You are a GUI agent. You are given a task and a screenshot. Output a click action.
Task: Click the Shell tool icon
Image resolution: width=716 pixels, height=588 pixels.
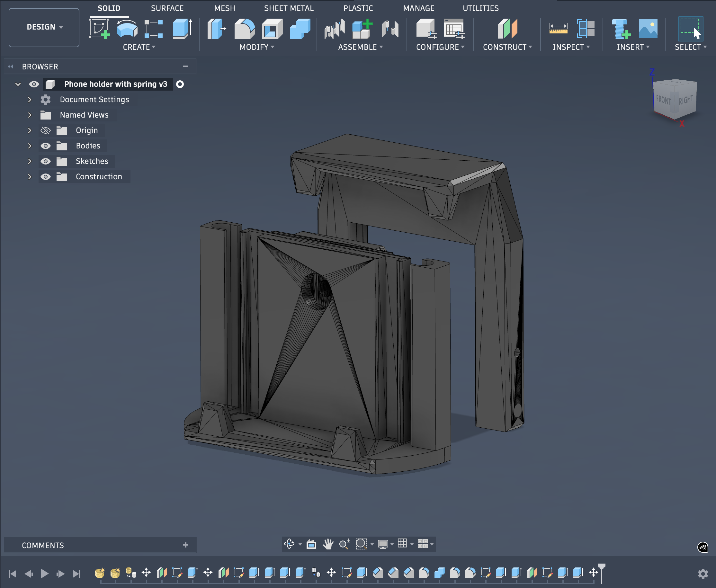point(272,29)
